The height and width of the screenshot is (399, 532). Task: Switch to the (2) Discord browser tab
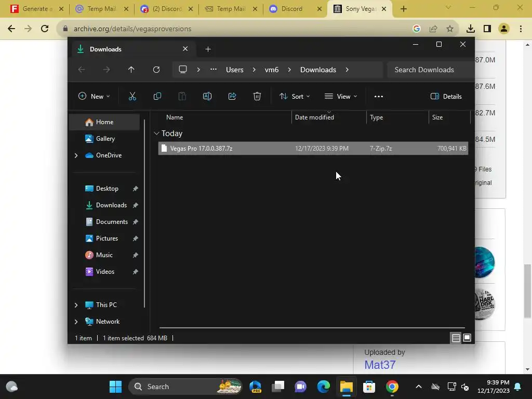[x=167, y=9]
